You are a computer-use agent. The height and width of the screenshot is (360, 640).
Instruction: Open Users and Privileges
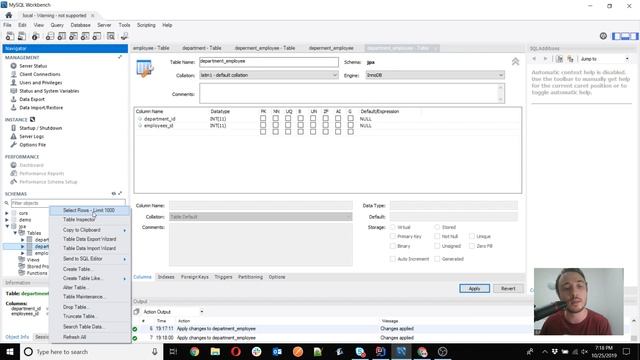pos(40,82)
